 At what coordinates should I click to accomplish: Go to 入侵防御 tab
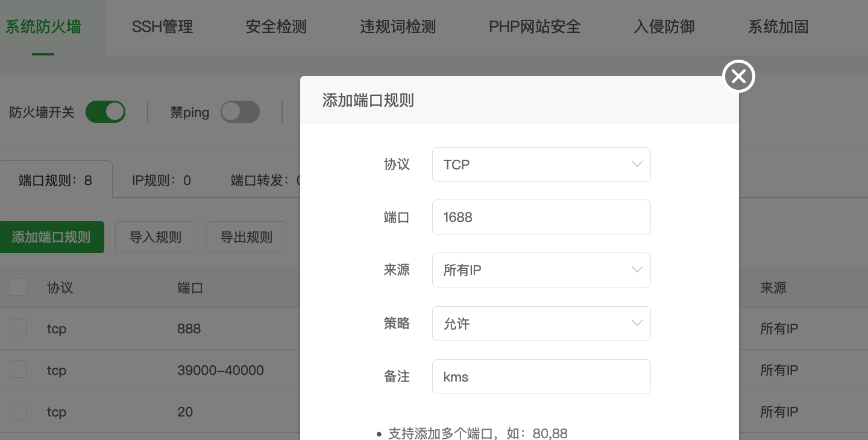(x=664, y=27)
